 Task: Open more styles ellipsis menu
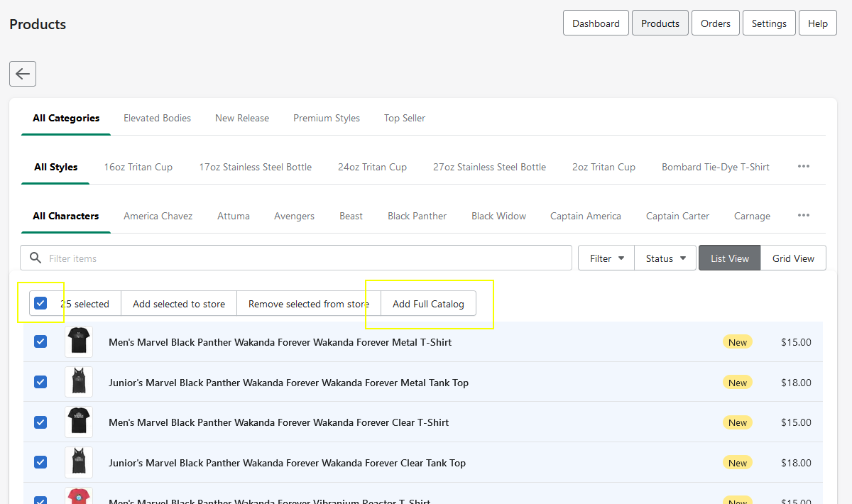(x=804, y=167)
